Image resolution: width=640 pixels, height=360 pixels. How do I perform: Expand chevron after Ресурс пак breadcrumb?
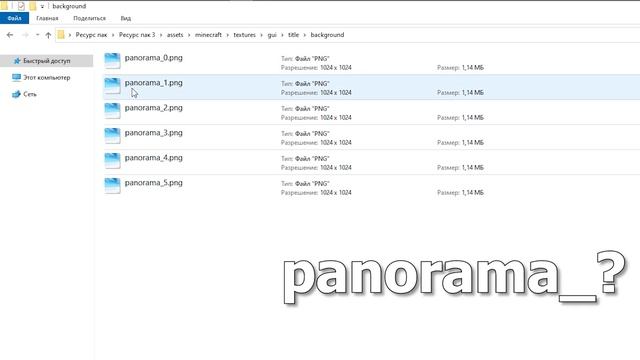point(113,35)
